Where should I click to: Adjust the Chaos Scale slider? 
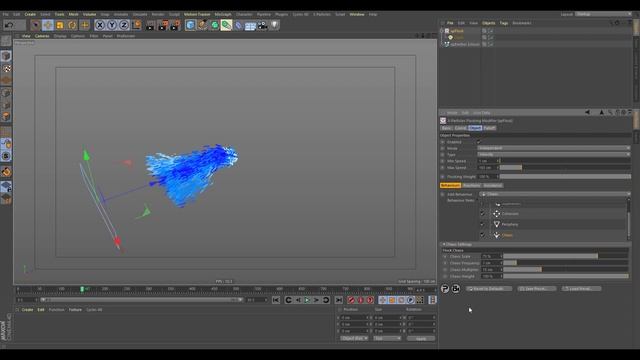click(x=565, y=256)
